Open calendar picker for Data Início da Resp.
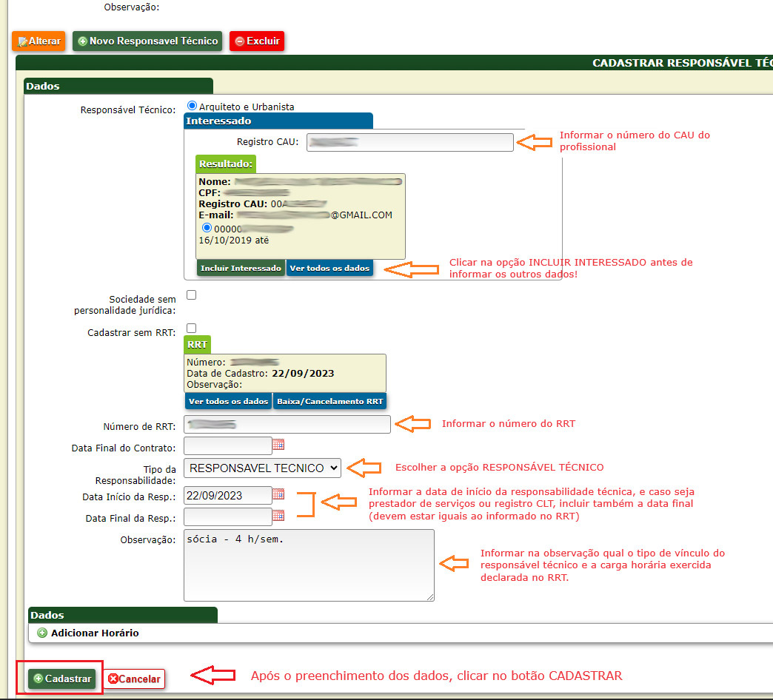The width and height of the screenshot is (773, 700). (278, 494)
